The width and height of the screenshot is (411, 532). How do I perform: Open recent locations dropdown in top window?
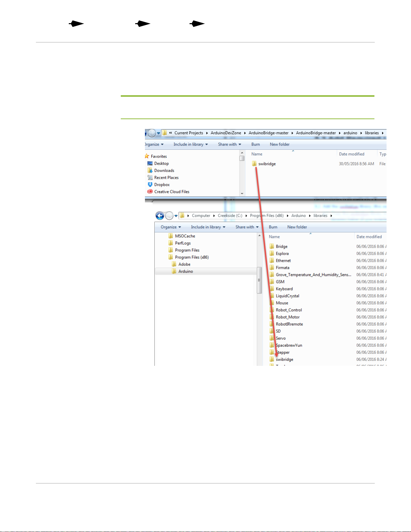pyautogui.click(x=158, y=133)
